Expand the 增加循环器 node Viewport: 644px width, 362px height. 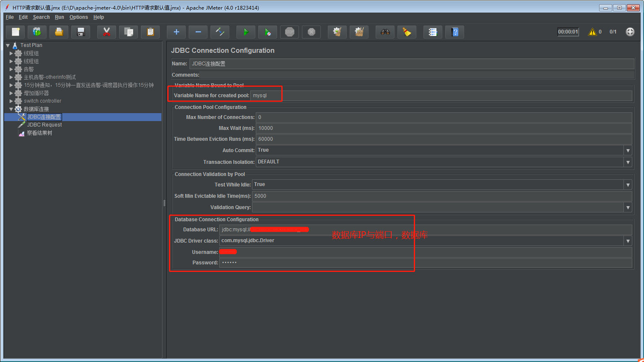point(11,93)
